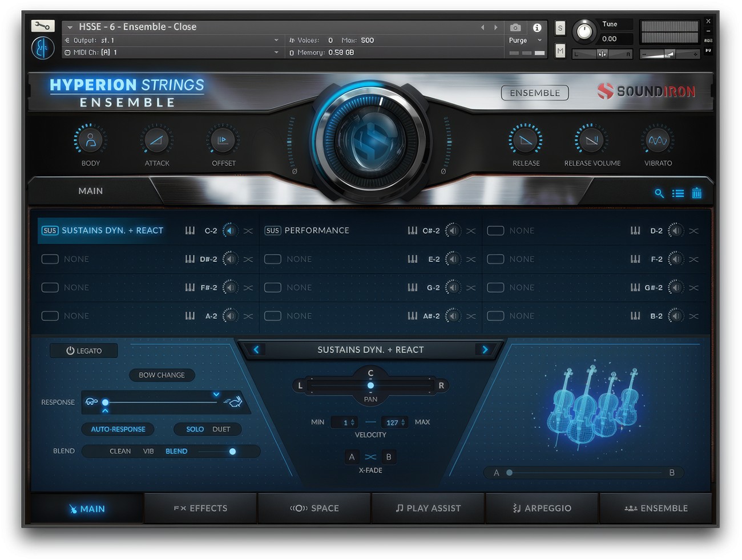Screen dimensions: 742x560
Task: Expand the instrument name dropdown arrow
Action: pos(70,27)
